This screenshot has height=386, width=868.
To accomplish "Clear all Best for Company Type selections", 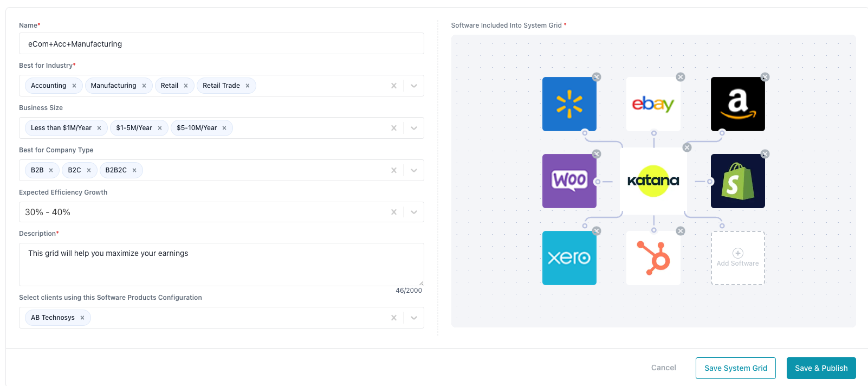I will point(394,170).
